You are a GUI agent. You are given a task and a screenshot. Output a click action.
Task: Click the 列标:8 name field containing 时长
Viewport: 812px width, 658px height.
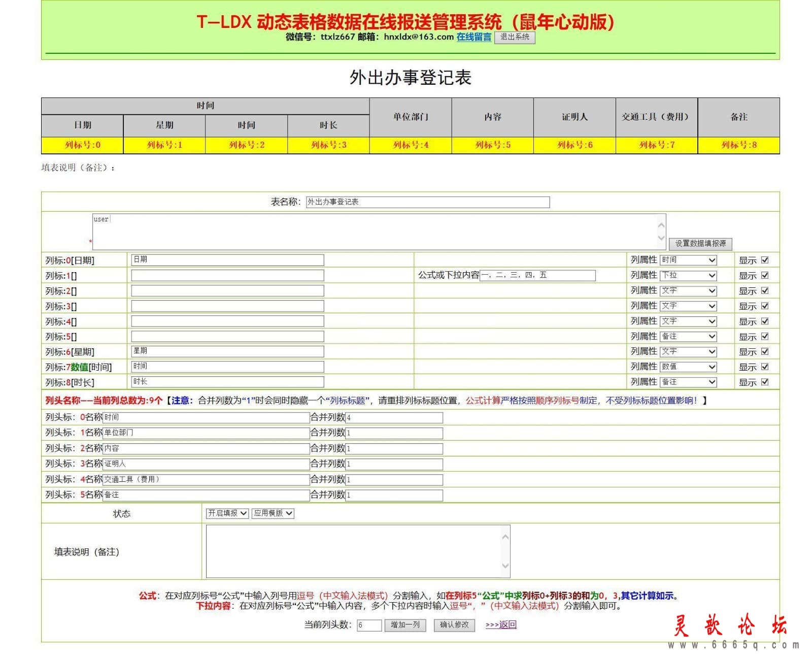(x=227, y=382)
